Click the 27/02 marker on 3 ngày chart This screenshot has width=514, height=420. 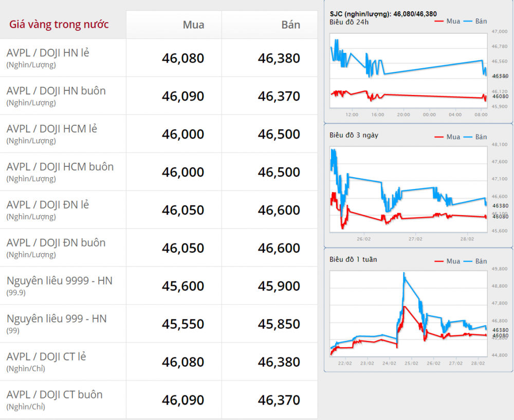415,239
